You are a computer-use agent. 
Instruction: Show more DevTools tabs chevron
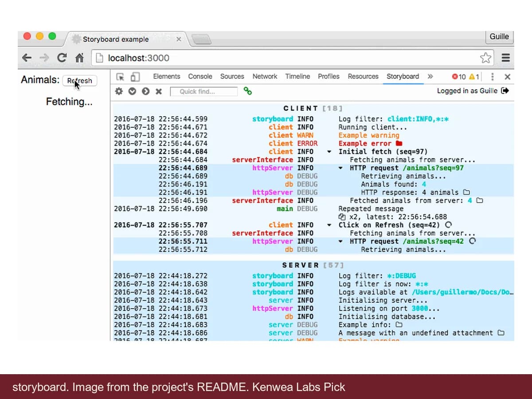(x=430, y=76)
